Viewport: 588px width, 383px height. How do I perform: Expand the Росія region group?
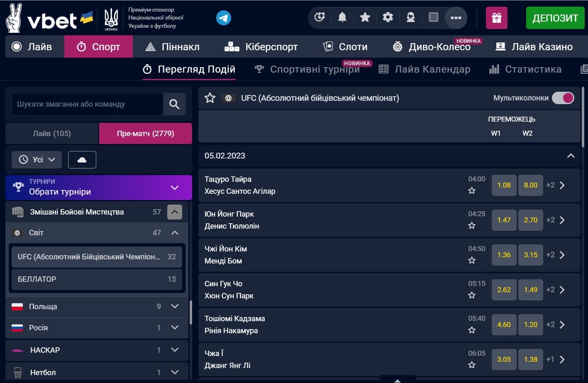(175, 328)
